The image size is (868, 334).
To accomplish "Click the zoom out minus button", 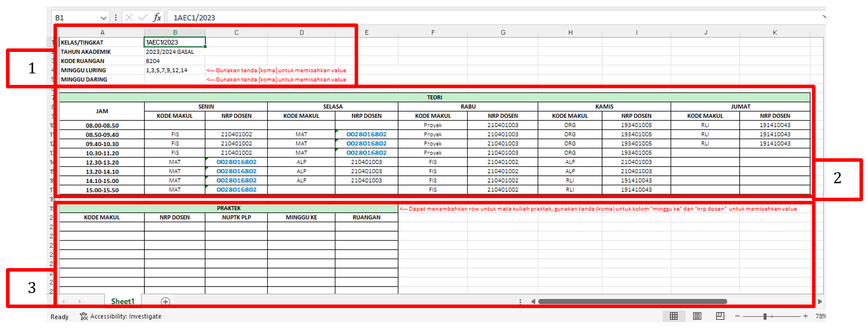I will pyautogui.click(x=737, y=316).
